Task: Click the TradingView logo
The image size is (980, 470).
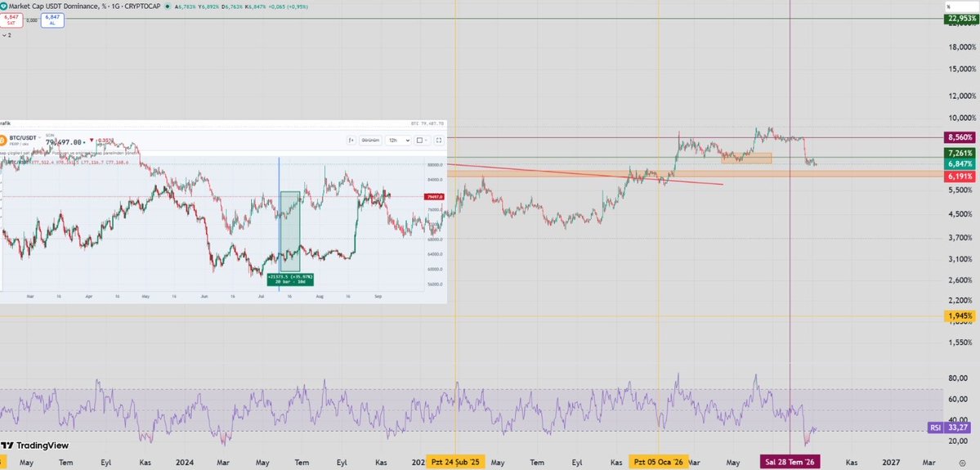Action: click(34, 445)
